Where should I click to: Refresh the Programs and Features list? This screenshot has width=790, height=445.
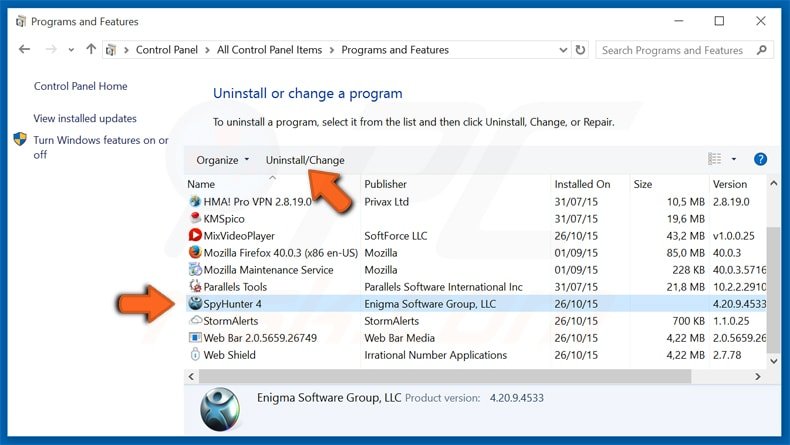[580, 50]
